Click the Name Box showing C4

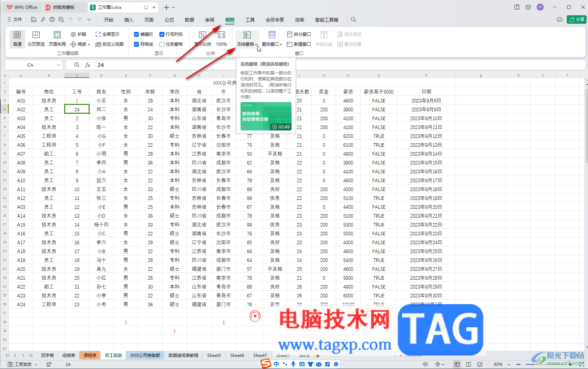click(30, 65)
